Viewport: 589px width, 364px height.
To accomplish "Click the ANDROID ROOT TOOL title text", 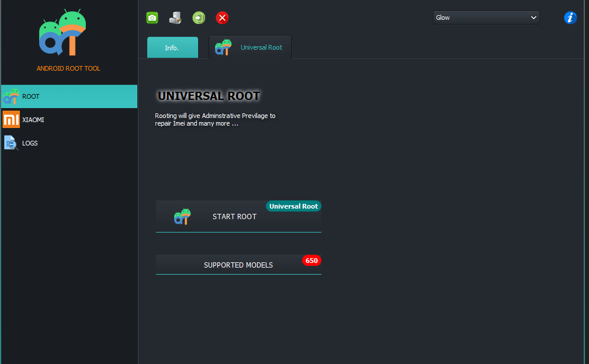I will tap(68, 68).
